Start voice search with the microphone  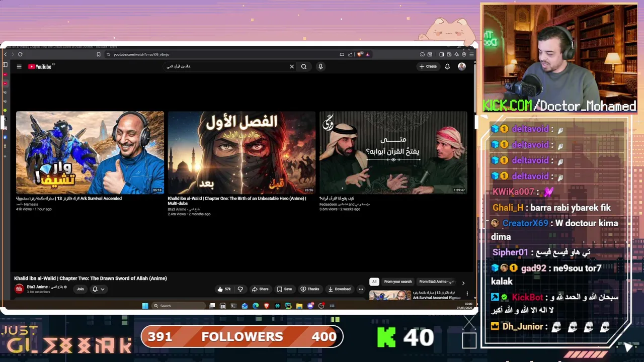click(x=320, y=66)
